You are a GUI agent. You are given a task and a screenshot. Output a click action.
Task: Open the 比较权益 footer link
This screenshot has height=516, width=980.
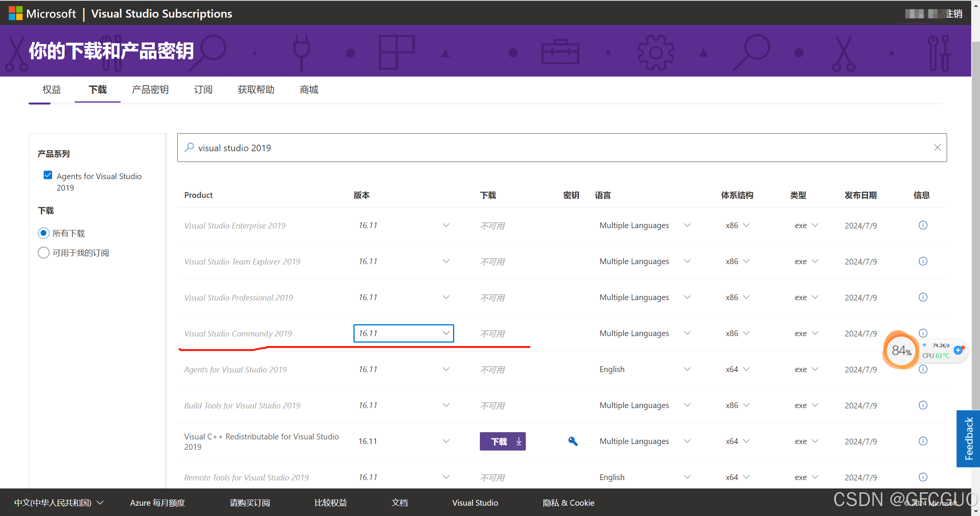point(330,503)
